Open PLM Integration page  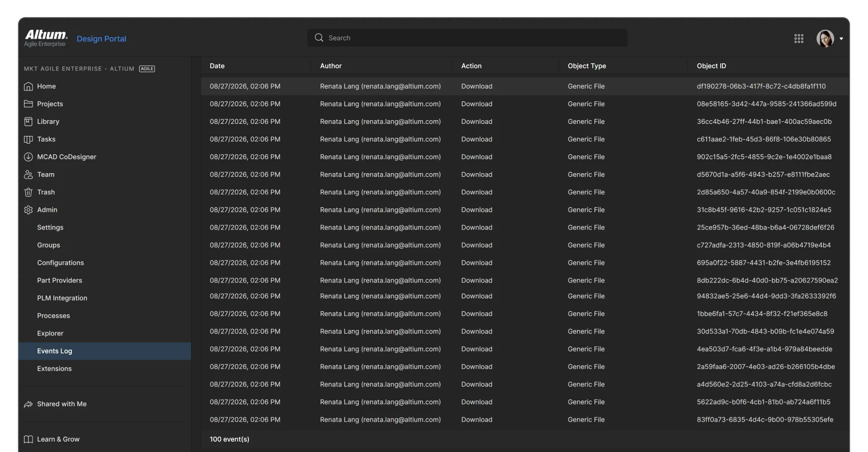[x=62, y=298]
